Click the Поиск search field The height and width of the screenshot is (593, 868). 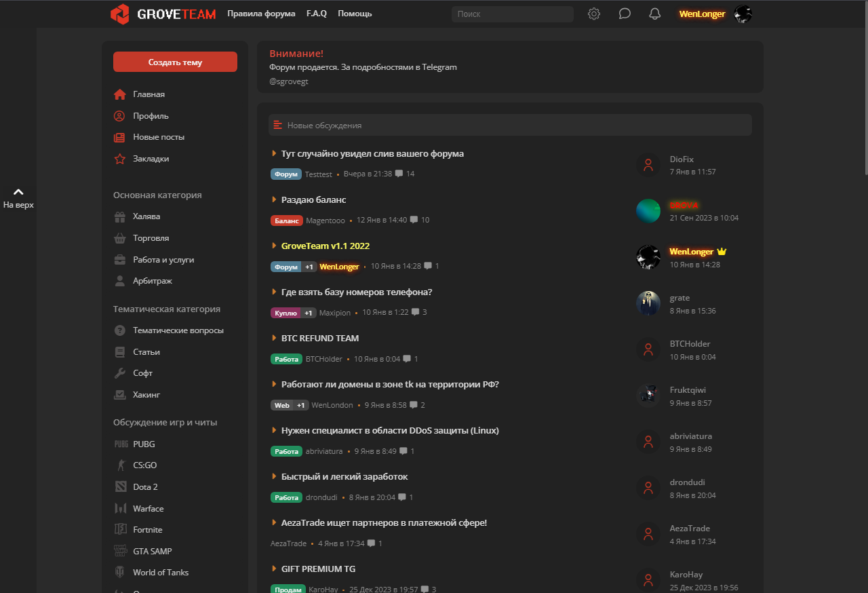pyautogui.click(x=512, y=14)
